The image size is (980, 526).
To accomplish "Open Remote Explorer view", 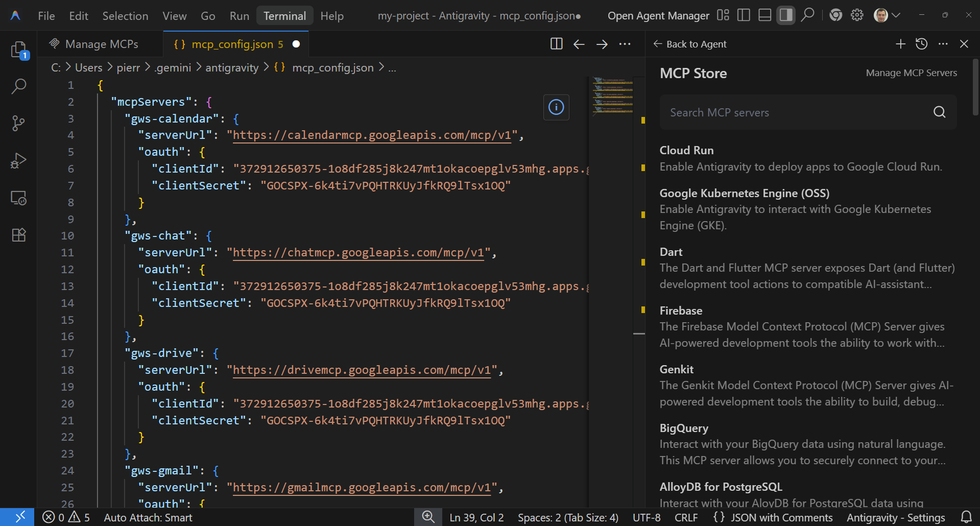I will pyautogui.click(x=19, y=198).
